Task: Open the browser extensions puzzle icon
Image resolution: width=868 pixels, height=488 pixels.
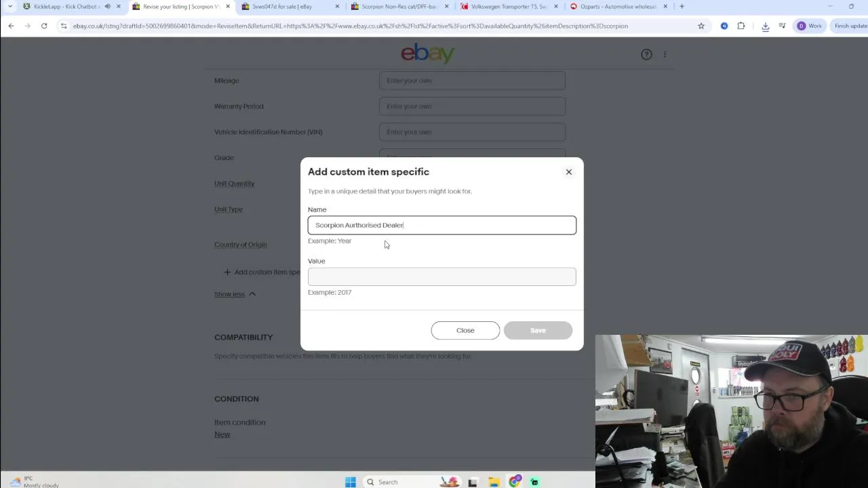Action: pos(741,26)
